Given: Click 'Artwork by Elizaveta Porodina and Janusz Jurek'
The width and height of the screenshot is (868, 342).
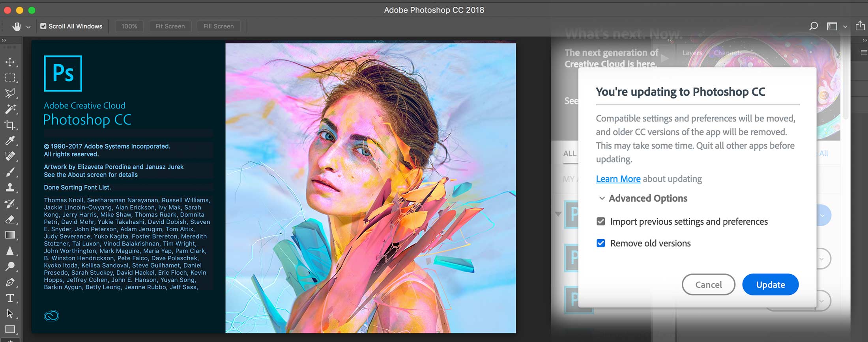Looking at the screenshot, I should pos(114,167).
